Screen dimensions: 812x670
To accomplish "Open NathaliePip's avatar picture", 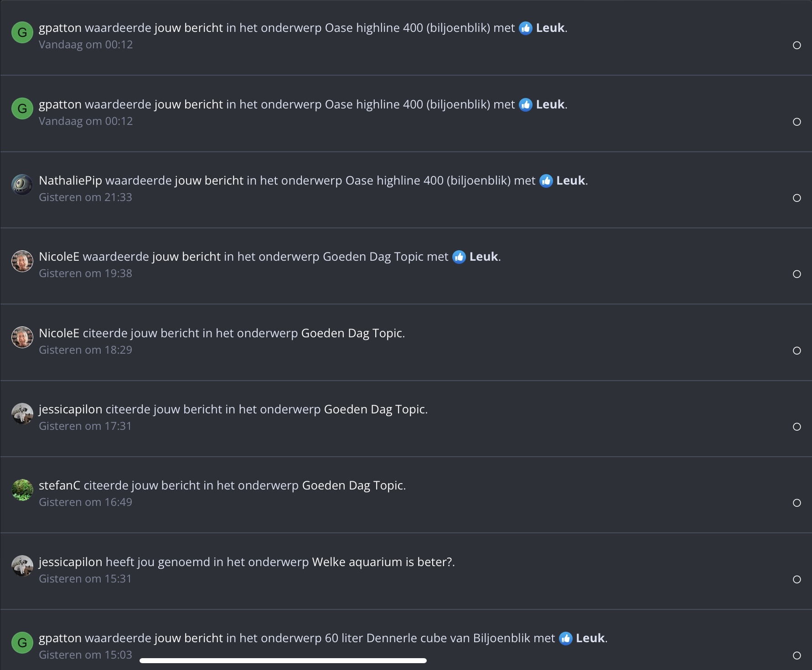I will [x=22, y=185].
